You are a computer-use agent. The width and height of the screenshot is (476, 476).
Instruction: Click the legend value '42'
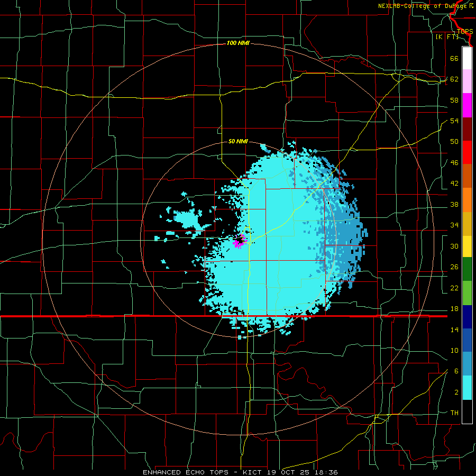[x=454, y=184]
